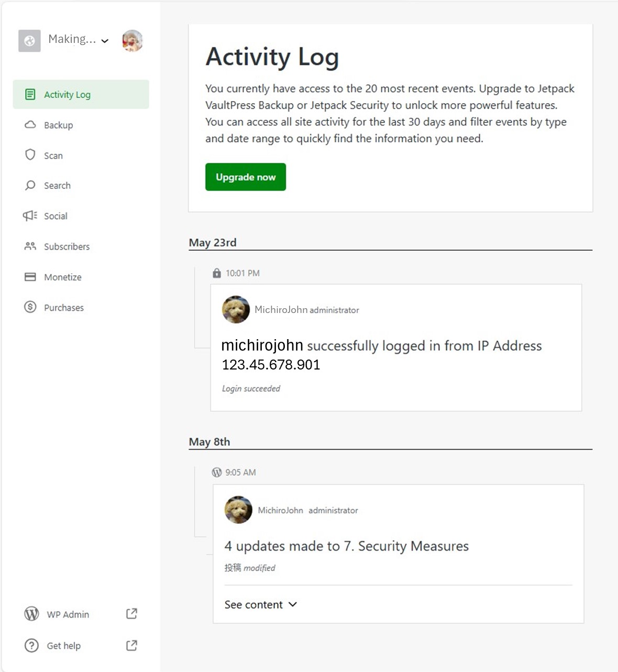This screenshot has width=618, height=672.
Task: Expand See content for Security Measures
Action: 260,604
